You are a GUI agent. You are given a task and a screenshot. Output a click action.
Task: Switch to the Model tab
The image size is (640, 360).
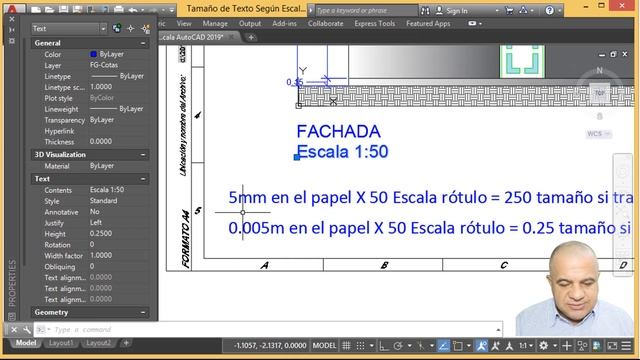tap(26, 343)
